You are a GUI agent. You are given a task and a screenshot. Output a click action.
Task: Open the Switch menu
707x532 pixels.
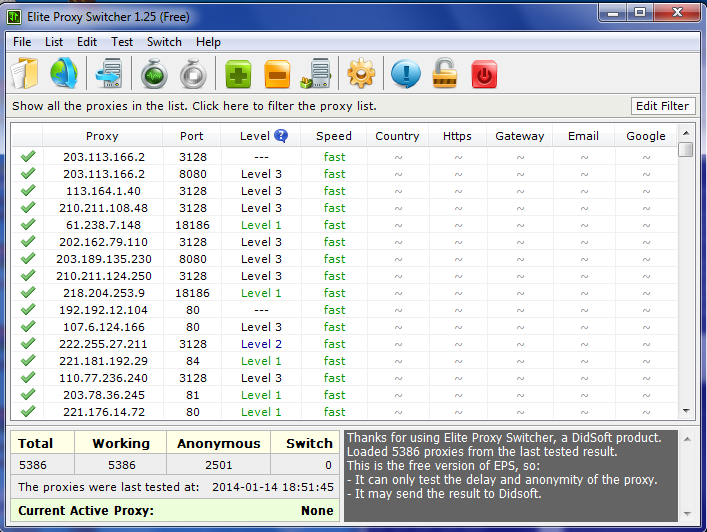click(164, 42)
